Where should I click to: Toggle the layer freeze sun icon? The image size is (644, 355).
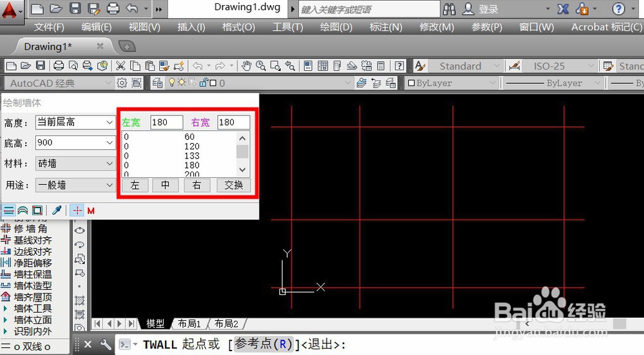pyautogui.click(x=181, y=82)
